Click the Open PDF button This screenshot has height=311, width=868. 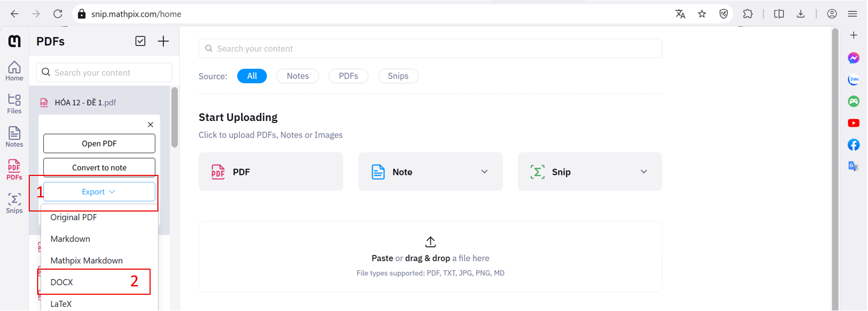[99, 143]
